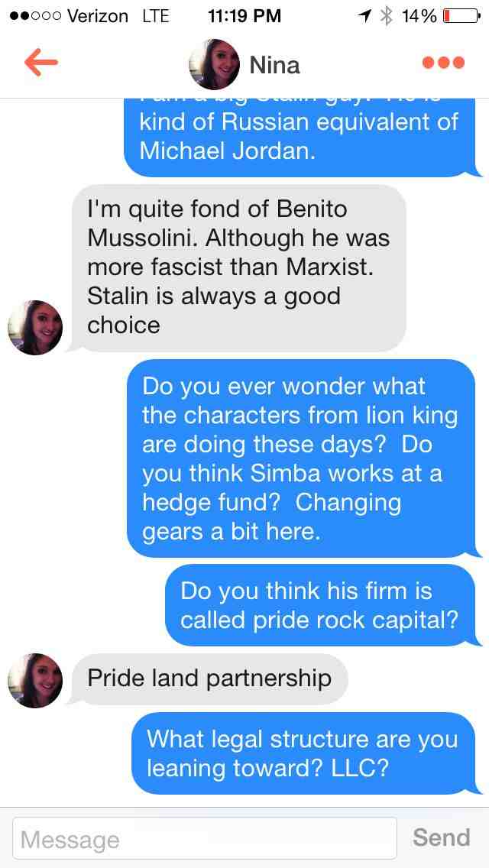Tap the Nina name in the header
Image resolution: width=489 pixels, height=868 pixels.
274,65
